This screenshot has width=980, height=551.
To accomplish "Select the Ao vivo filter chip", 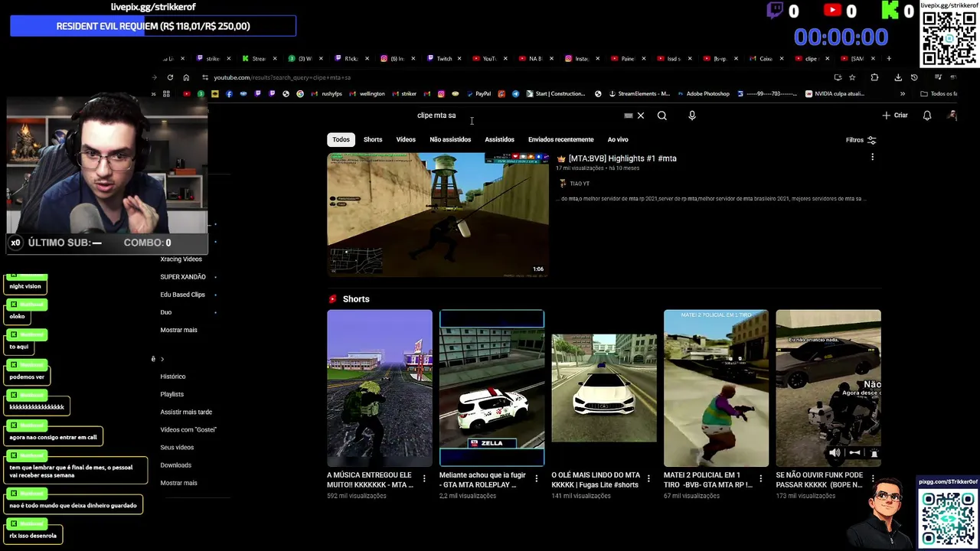I will pyautogui.click(x=618, y=139).
